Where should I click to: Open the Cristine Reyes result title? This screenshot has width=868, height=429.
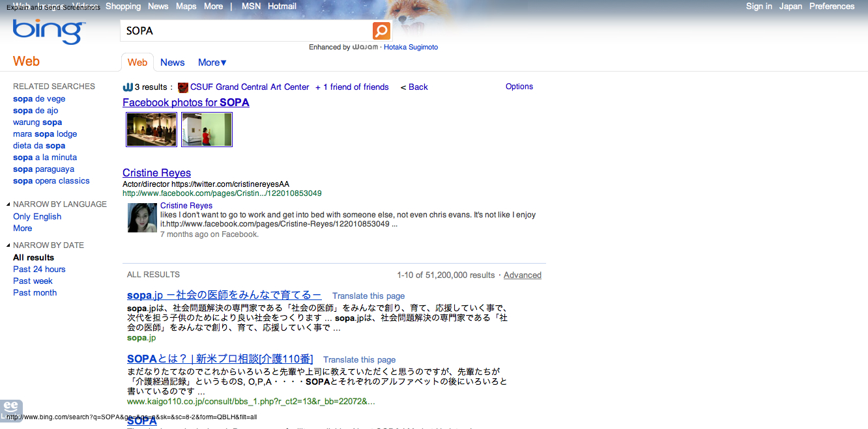156,173
